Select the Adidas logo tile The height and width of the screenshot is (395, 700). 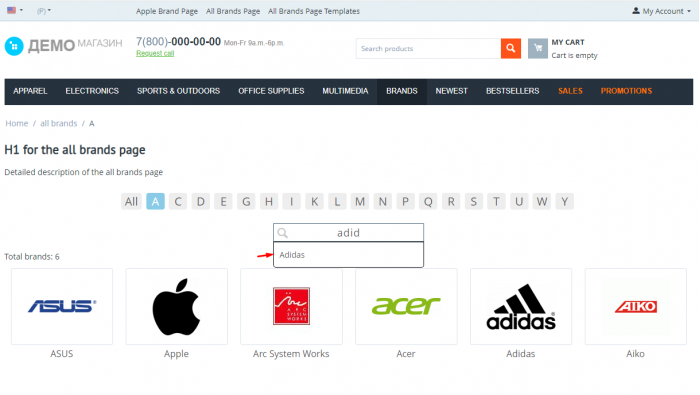(521, 306)
